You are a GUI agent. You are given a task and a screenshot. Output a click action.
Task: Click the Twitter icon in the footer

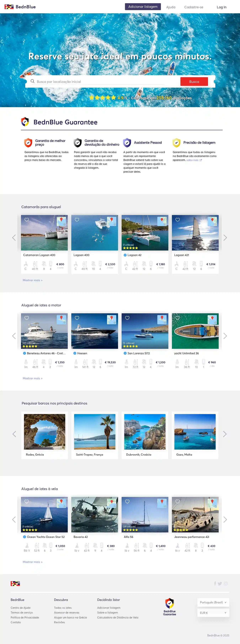(x=220, y=584)
